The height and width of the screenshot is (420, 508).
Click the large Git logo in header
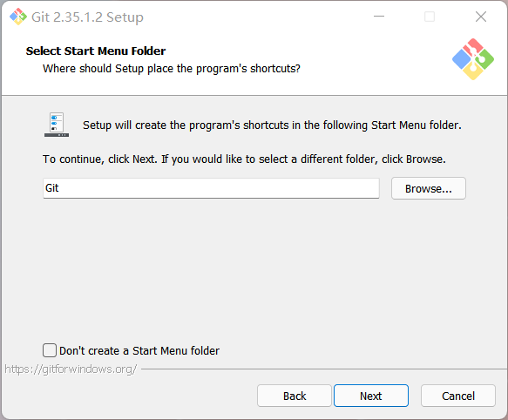pyautogui.click(x=473, y=59)
